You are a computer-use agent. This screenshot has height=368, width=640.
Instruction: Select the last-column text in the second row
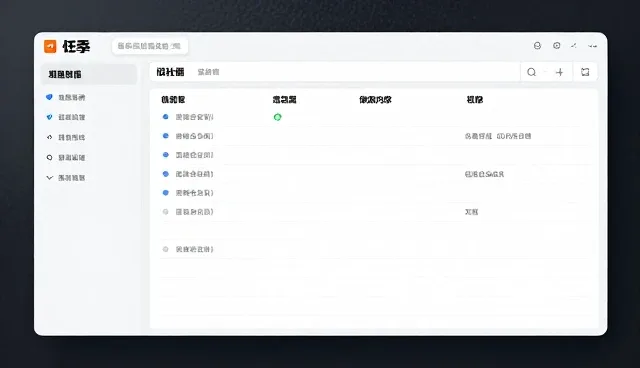point(498,136)
